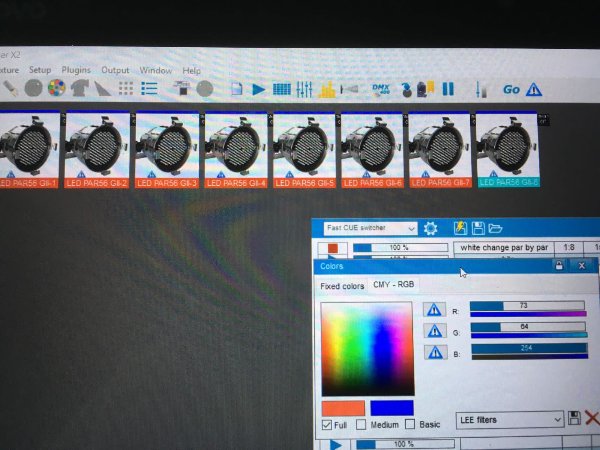Click the 'white change par by par' cue
The width and height of the screenshot is (600, 450).
point(504,248)
